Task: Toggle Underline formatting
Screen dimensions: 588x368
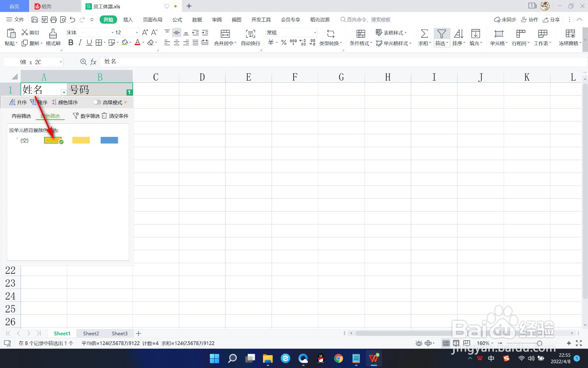Action: click(89, 43)
